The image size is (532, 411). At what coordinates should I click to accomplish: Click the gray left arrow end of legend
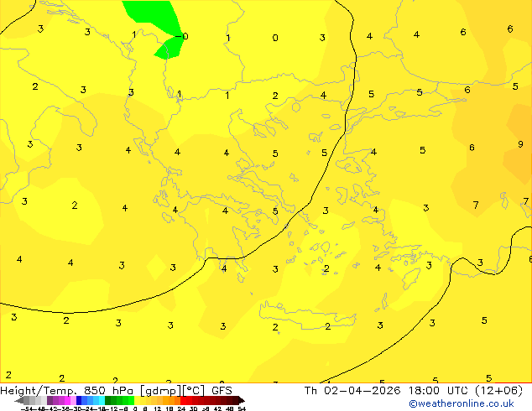pyautogui.click(x=19, y=400)
